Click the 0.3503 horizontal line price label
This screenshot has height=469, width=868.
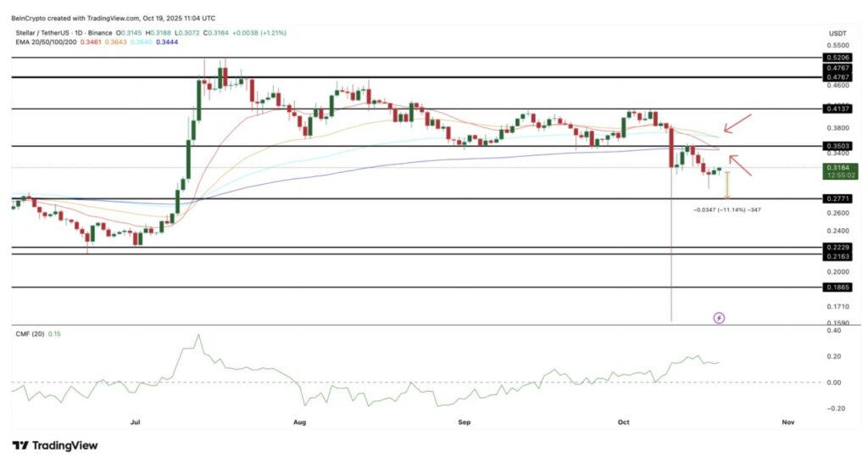[x=837, y=146]
